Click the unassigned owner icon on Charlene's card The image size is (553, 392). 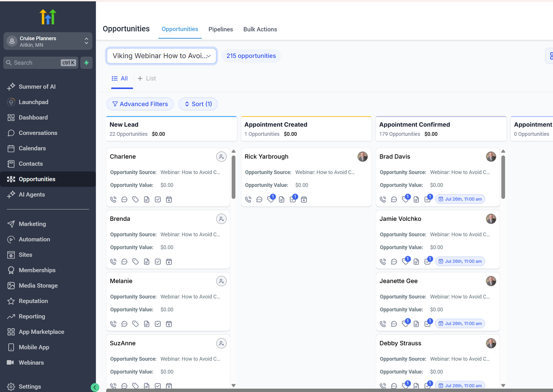coord(221,157)
